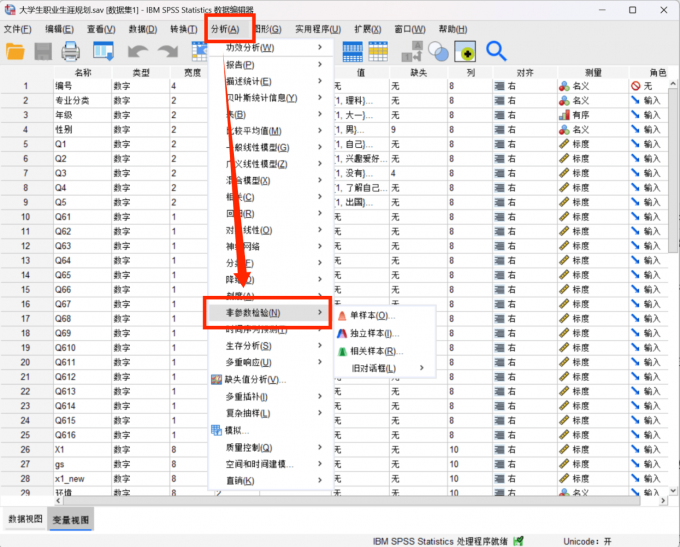
Task: Click the 单样本 one-sample test icon
Action: coord(342,316)
